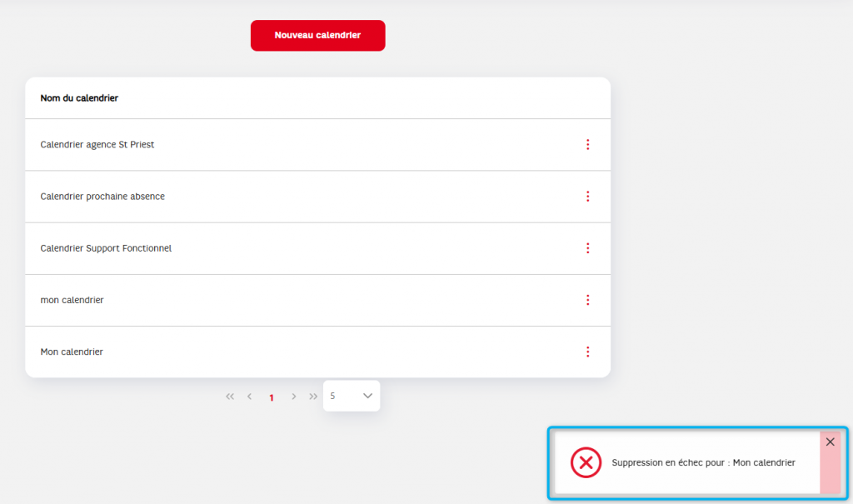Screen dimensions: 853x504
Task: Open three-dot menu for the last Mon calendrier row
Action: pyautogui.click(x=587, y=352)
